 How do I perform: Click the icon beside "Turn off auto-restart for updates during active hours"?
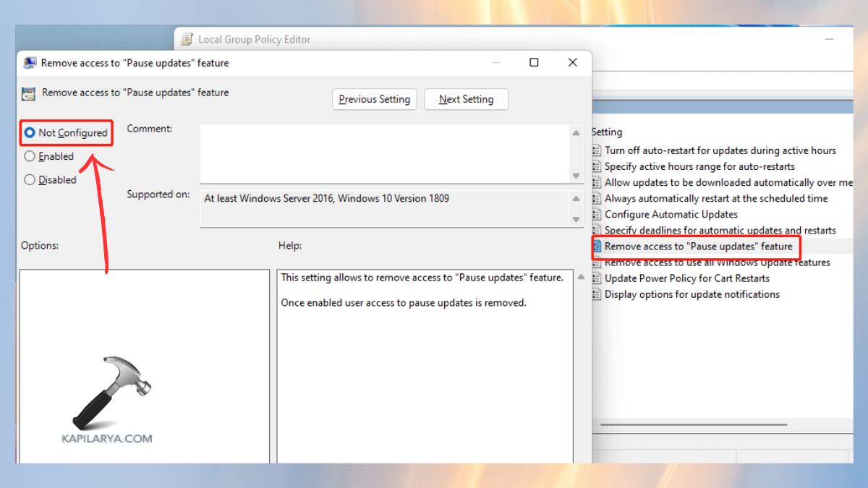pyautogui.click(x=597, y=150)
